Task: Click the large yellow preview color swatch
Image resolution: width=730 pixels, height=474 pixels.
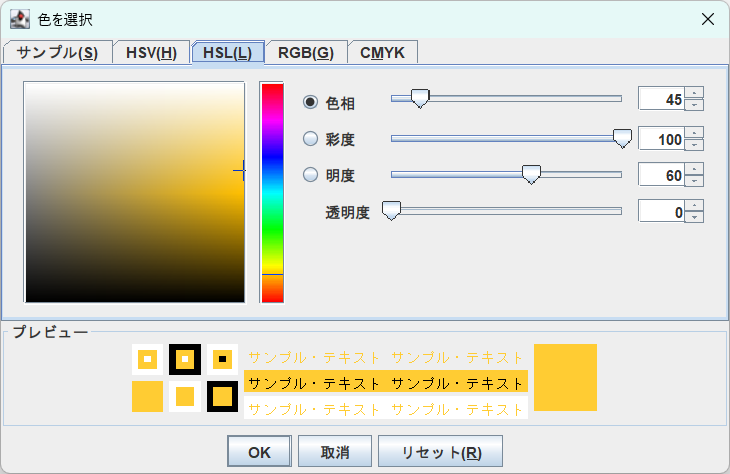Action: (x=565, y=378)
